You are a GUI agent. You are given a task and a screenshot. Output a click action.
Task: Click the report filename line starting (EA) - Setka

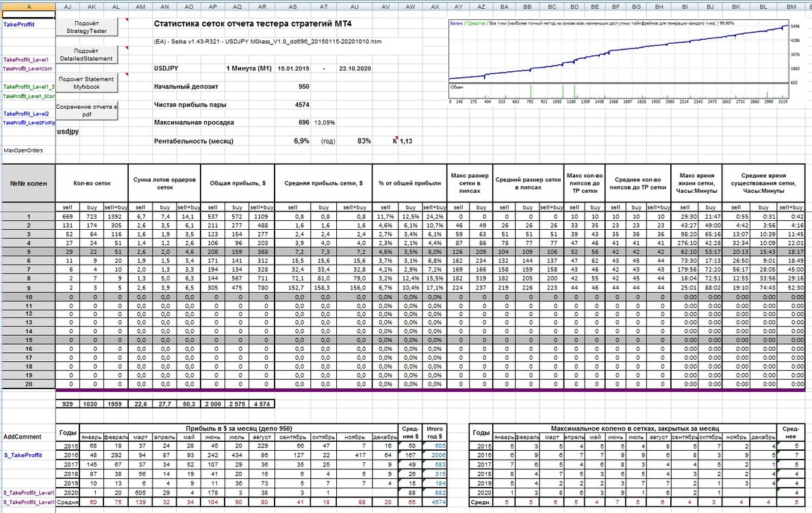pos(268,41)
